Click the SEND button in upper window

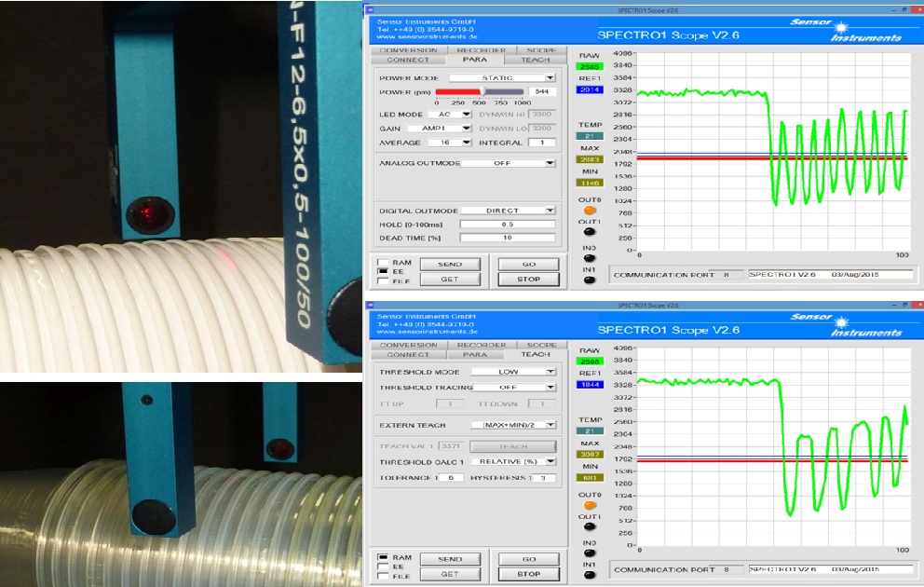450,264
